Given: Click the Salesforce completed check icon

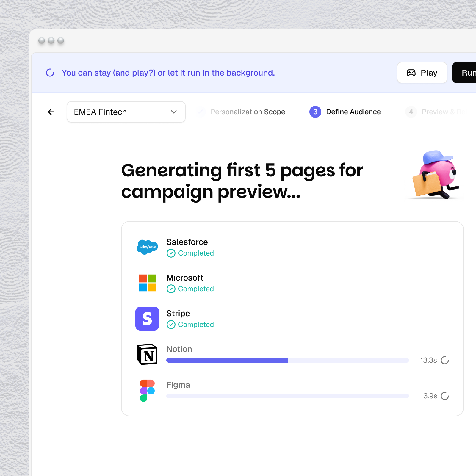Looking at the screenshot, I should [x=171, y=253].
